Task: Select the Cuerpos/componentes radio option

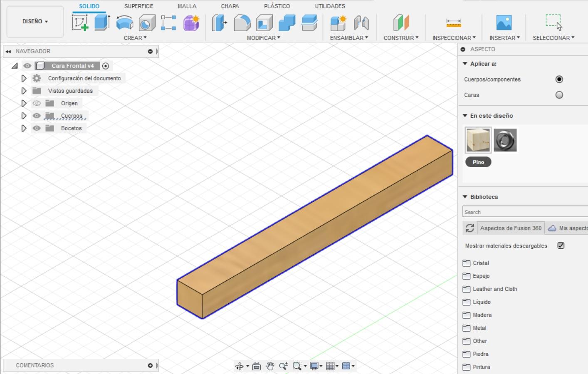Action: 559,79
